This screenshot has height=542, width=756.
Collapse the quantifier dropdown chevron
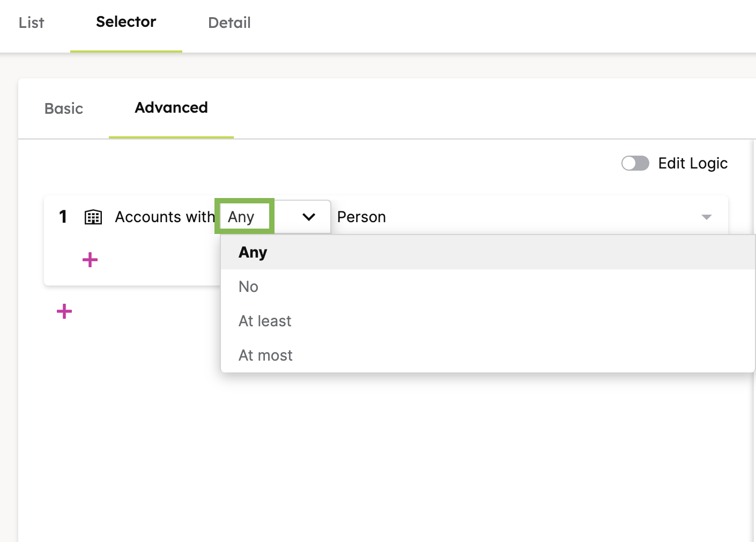coord(309,217)
